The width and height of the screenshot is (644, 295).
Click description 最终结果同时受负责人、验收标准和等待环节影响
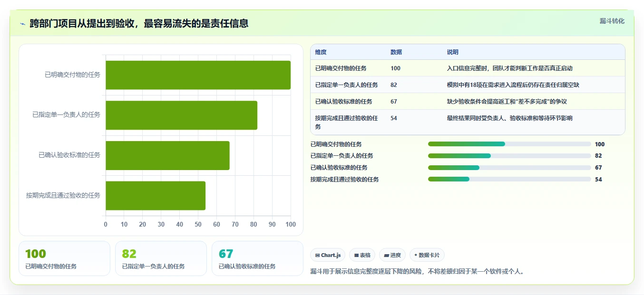point(510,118)
